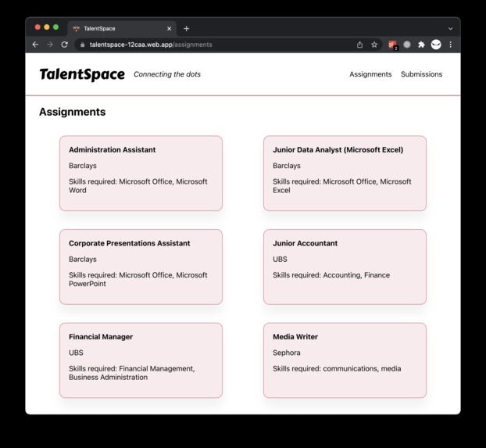Open the red extension with badge 2
Image resolution: width=486 pixels, height=448 pixels.
pos(393,45)
